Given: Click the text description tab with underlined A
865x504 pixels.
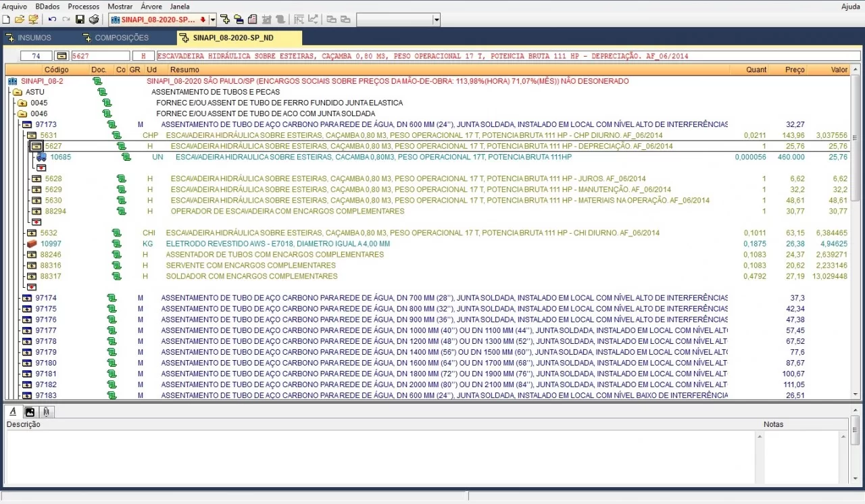Looking at the screenshot, I should pyautogui.click(x=13, y=411).
